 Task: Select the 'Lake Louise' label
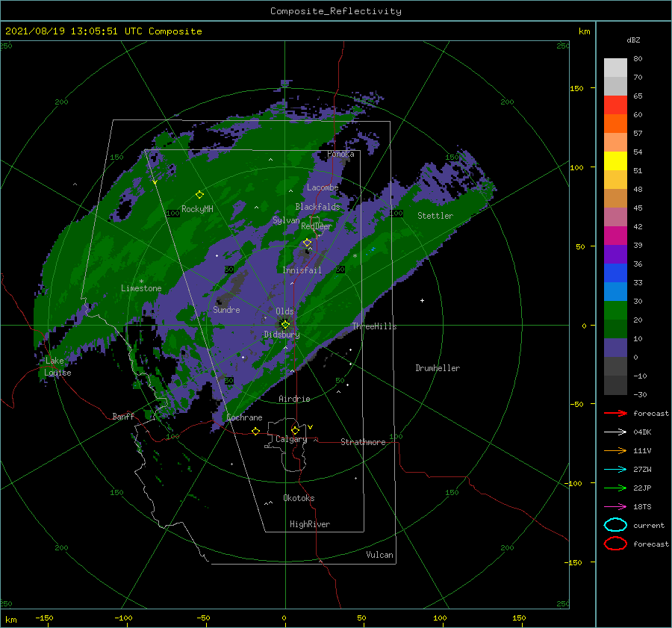click(57, 367)
